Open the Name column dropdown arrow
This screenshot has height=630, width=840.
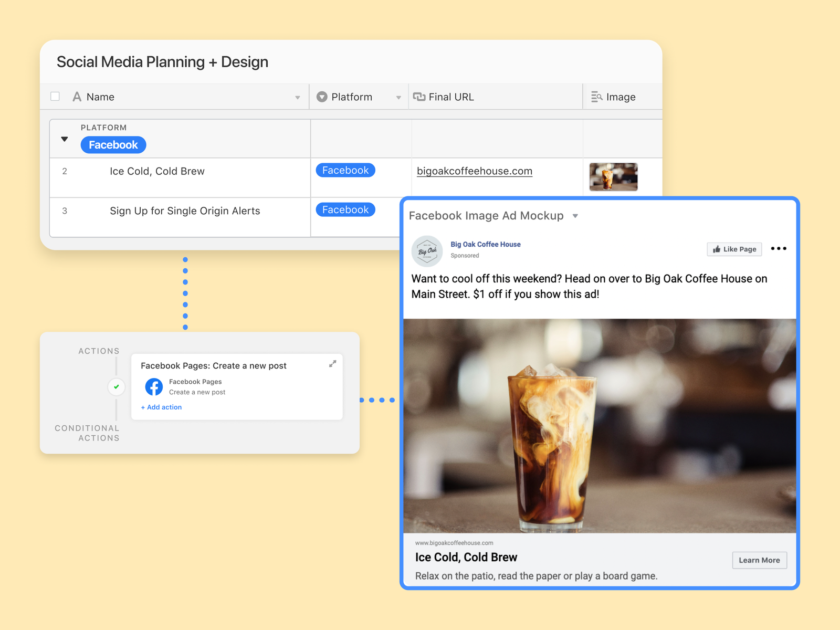[298, 98]
